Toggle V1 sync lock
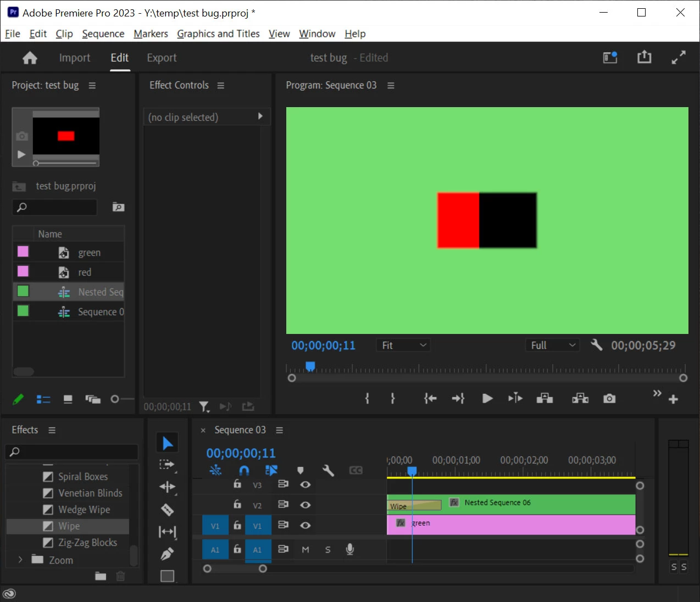The height and width of the screenshot is (602, 700). [283, 525]
